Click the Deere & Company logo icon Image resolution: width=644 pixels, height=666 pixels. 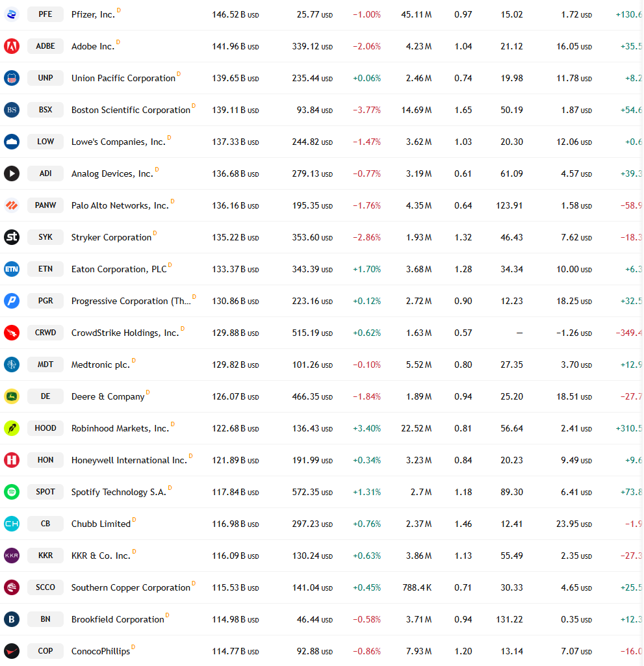tap(12, 396)
